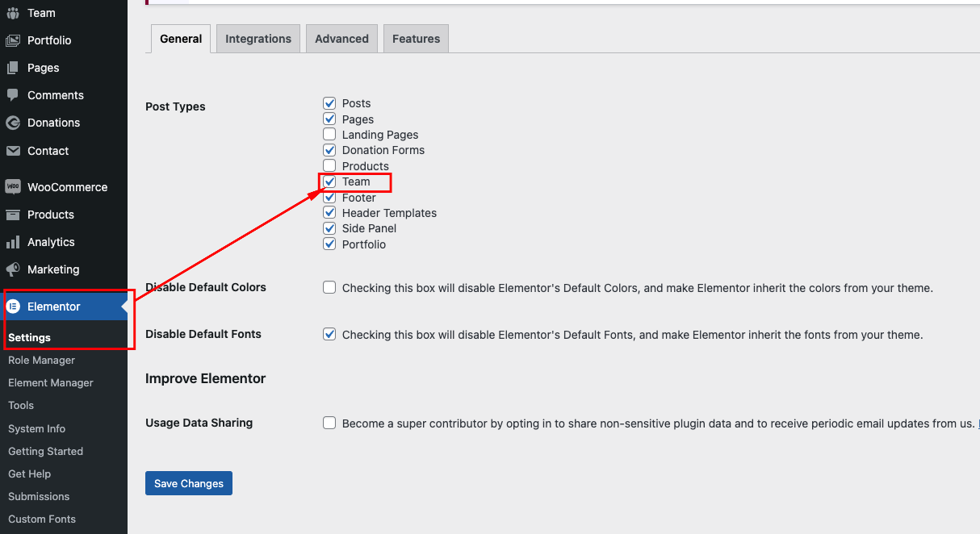This screenshot has width=980, height=534.
Task: Click the Comments speech bubble icon
Action: click(x=13, y=95)
